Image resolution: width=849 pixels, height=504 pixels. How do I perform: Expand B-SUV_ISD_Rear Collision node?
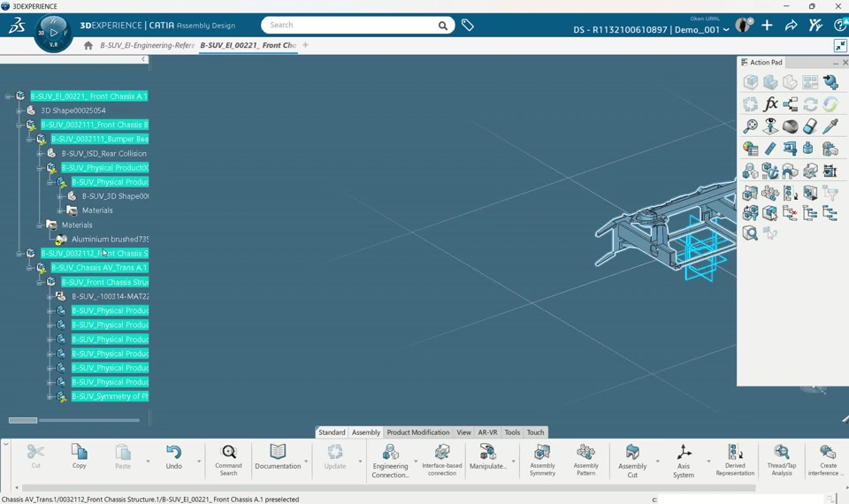(x=40, y=153)
